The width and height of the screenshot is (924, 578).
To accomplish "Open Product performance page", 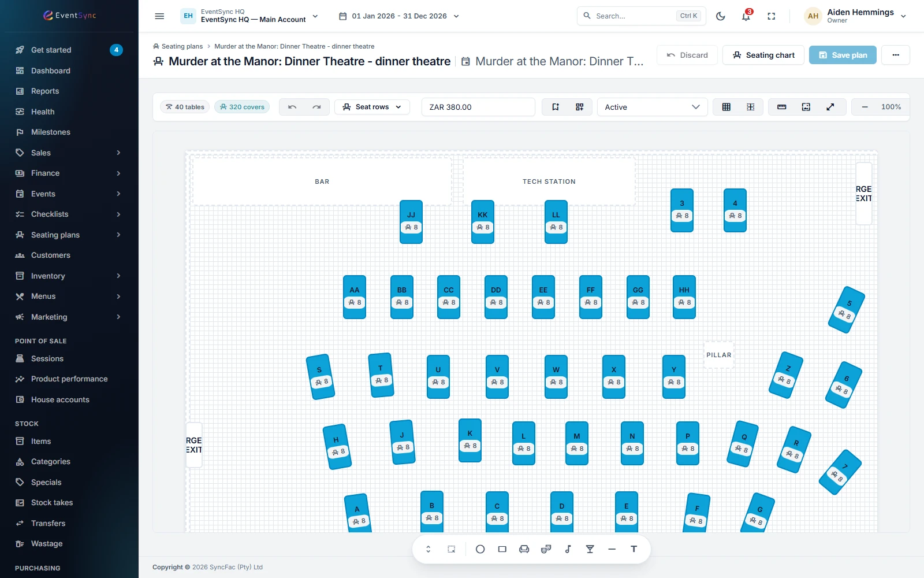I will click(x=69, y=379).
